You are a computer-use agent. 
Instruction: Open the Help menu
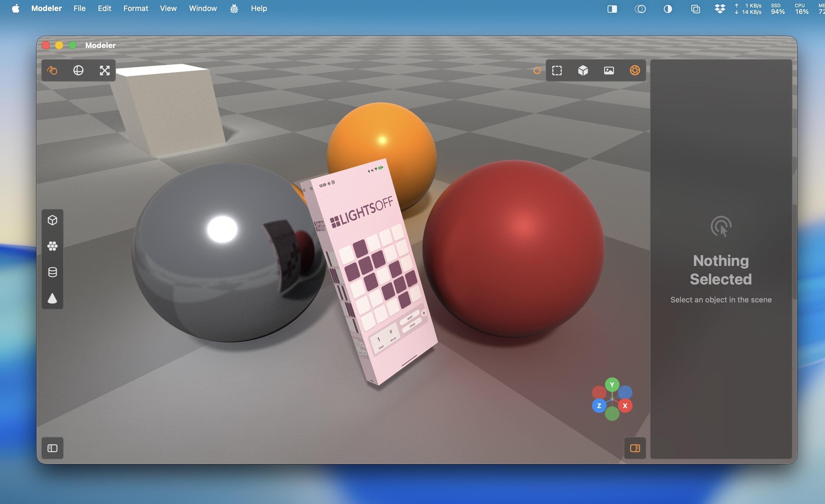click(x=259, y=8)
